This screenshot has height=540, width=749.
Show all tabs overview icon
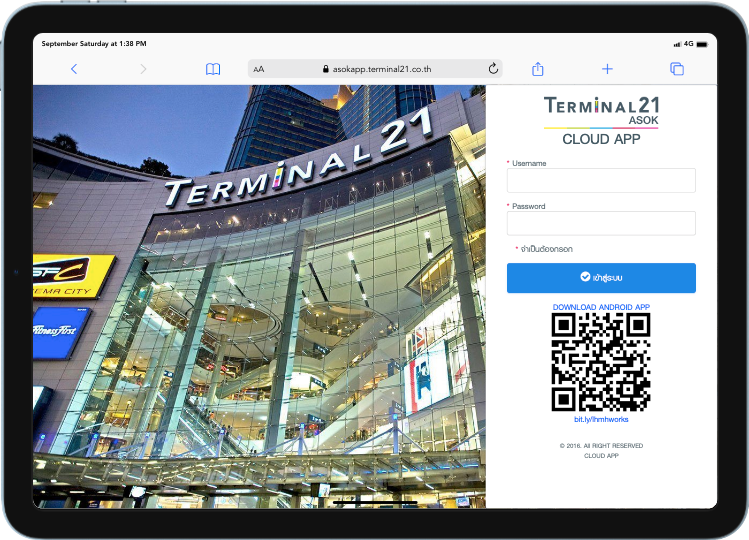677,69
